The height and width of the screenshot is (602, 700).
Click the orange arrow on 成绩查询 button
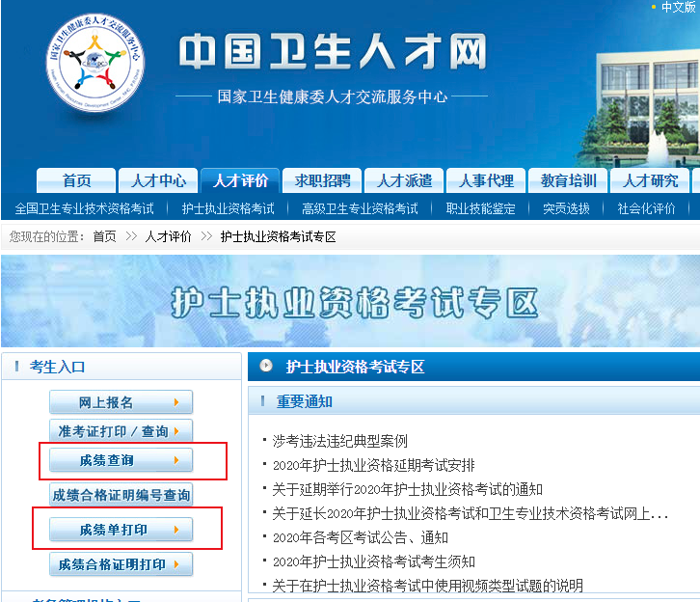click(x=175, y=460)
